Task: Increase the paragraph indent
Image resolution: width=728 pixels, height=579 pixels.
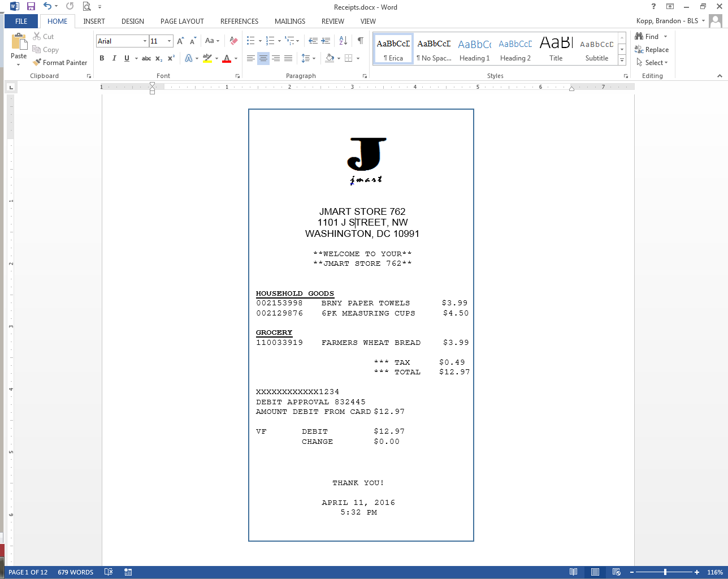Action: pos(326,41)
